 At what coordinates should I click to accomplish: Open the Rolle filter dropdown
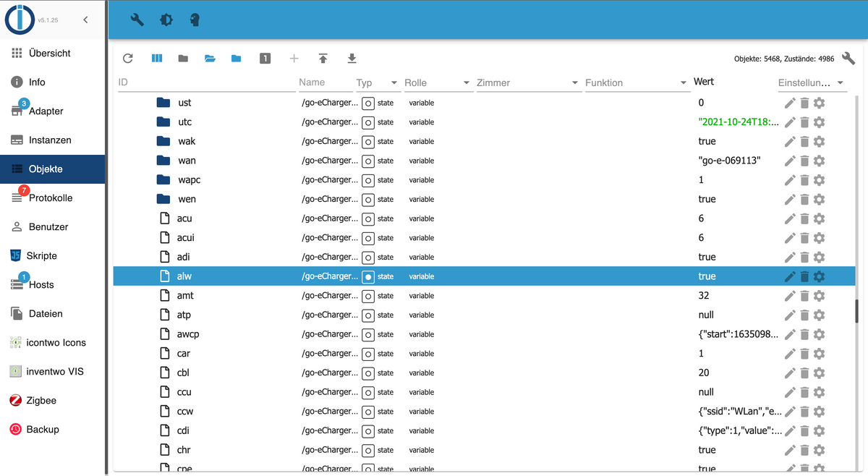tap(467, 83)
